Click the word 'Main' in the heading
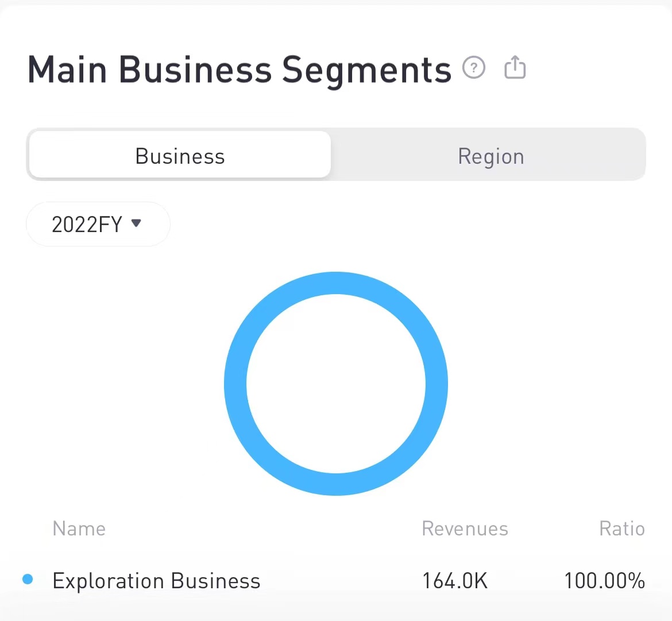Viewport: 672px width, 621px height. (67, 70)
